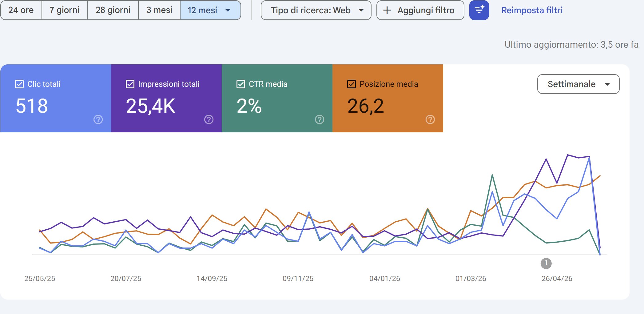This screenshot has height=314, width=644.
Task: Uncheck the Impressioni totali checkbox
Action: point(130,84)
